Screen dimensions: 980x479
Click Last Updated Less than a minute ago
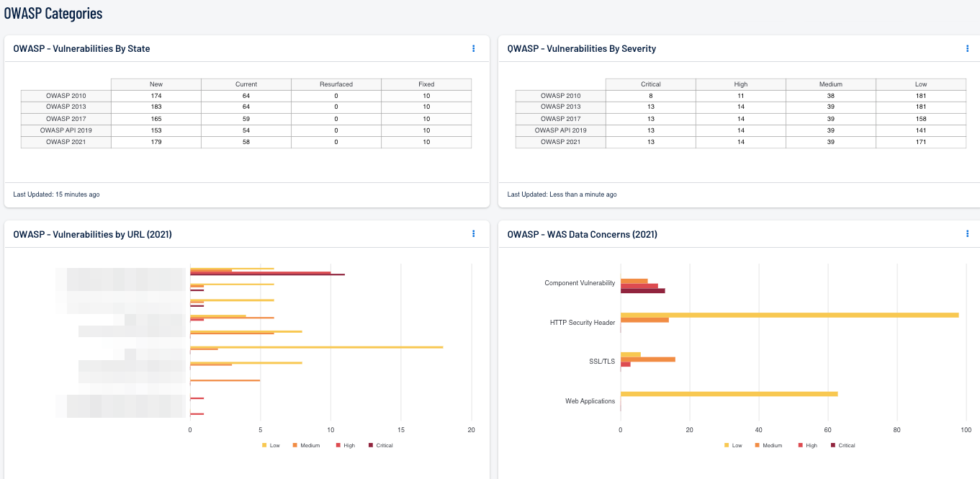click(x=562, y=194)
